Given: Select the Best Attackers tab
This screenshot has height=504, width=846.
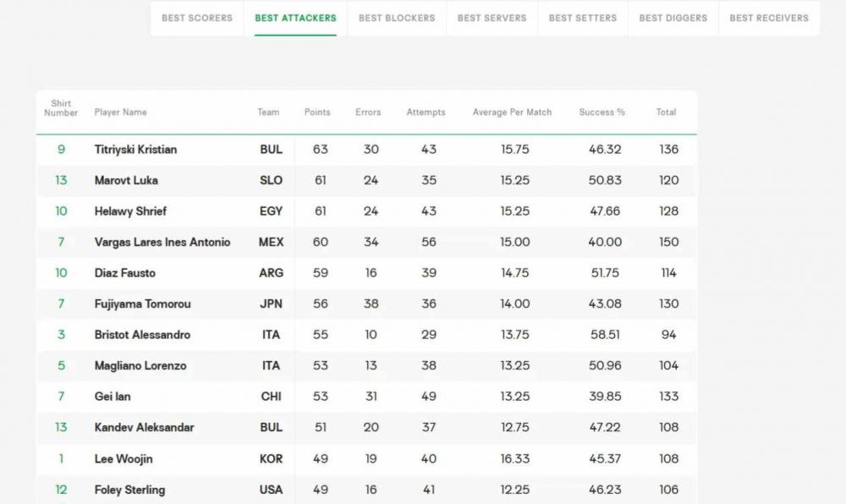Looking at the screenshot, I should [x=295, y=18].
